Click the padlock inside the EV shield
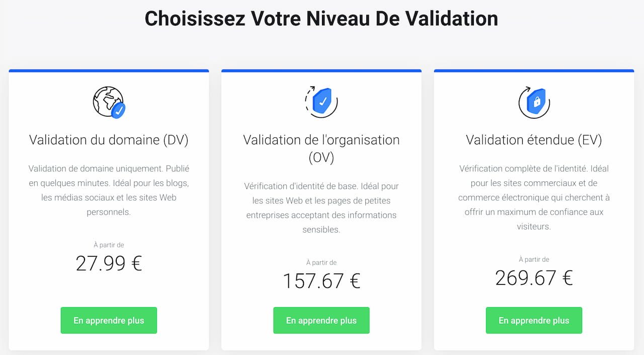644x355 pixels. (x=536, y=102)
